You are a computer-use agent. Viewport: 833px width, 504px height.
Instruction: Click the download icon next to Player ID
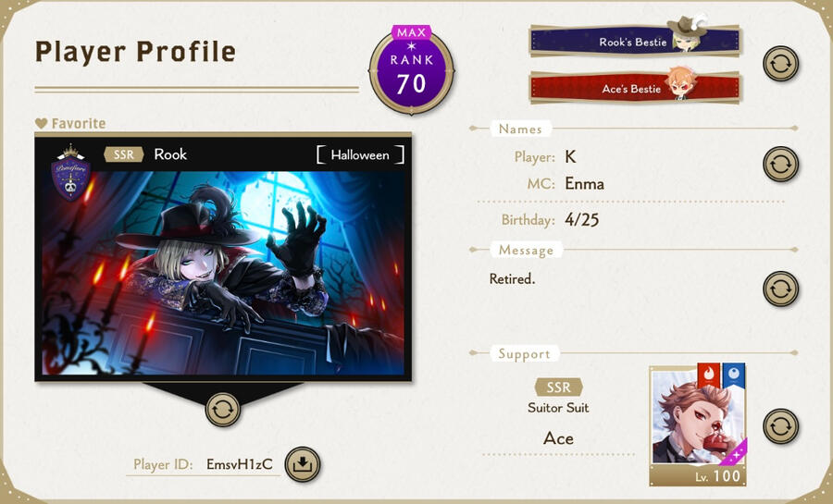[303, 464]
